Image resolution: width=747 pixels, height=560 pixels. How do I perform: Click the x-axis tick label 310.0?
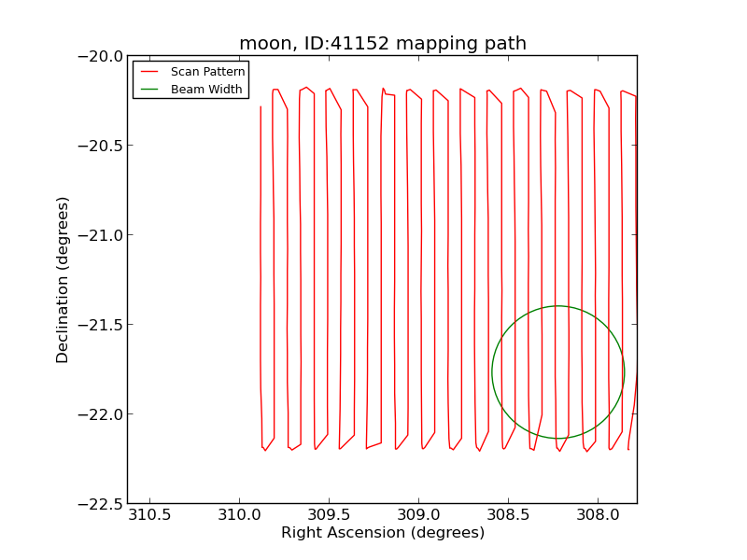[x=239, y=515]
